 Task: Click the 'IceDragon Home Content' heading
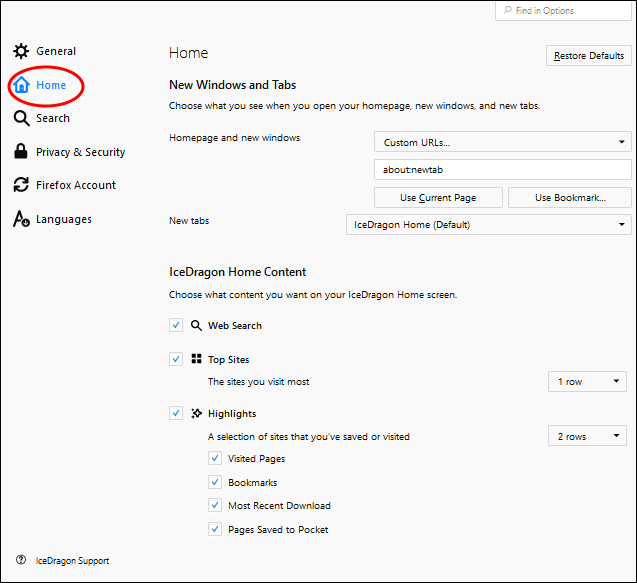(237, 272)
